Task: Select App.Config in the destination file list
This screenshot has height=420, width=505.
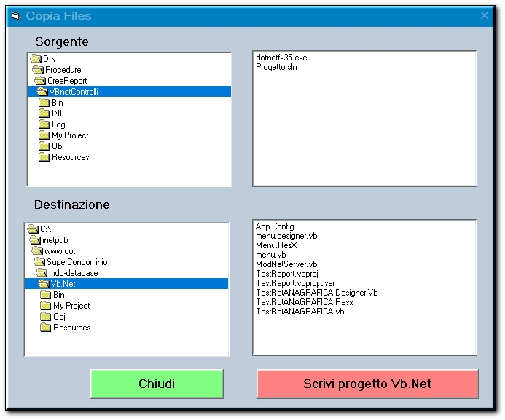Action: pos(275,226)
